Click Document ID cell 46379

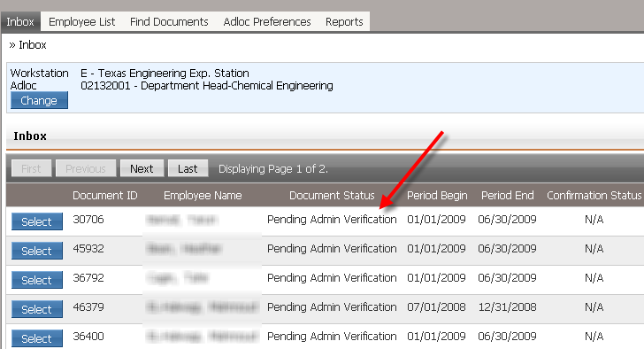(88, 307)
